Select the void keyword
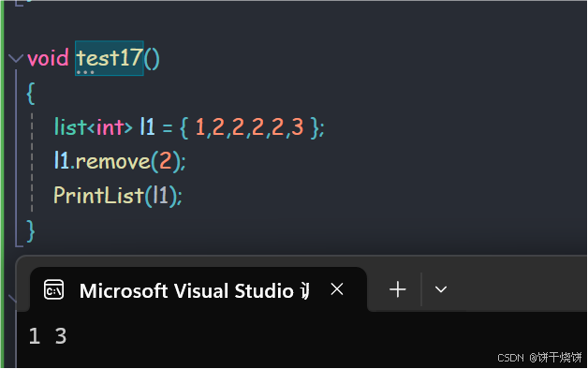This screenshot has height=369, width=588. (48, 58)
